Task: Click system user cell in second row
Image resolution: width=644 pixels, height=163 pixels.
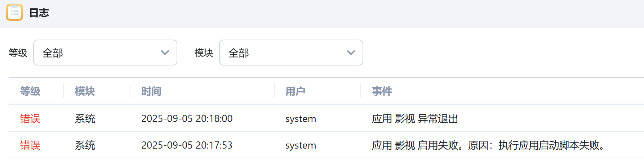Action: [301, 145]
